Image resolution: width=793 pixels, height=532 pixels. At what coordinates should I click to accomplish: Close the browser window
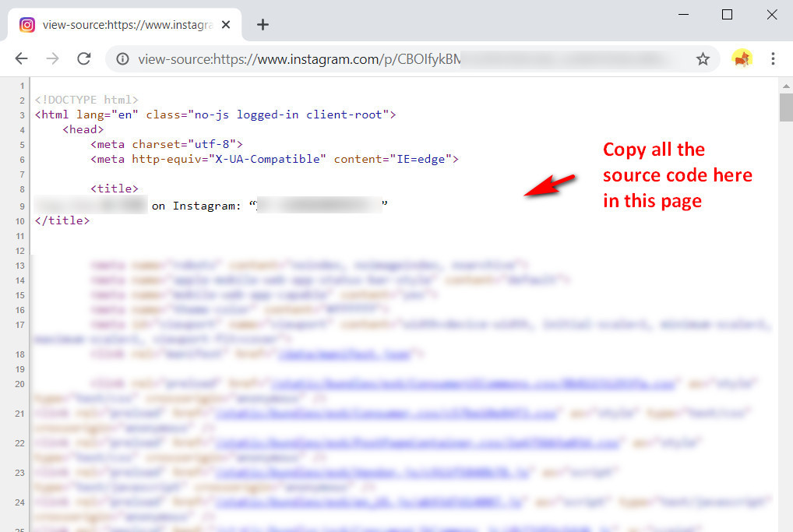772,15
